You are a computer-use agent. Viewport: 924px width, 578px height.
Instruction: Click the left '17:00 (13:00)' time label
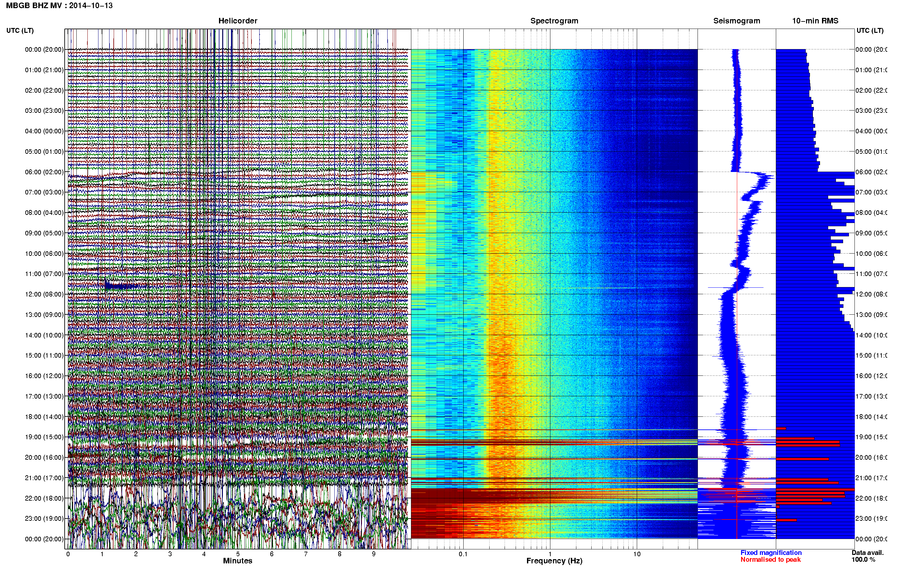(x=44, y=396)
